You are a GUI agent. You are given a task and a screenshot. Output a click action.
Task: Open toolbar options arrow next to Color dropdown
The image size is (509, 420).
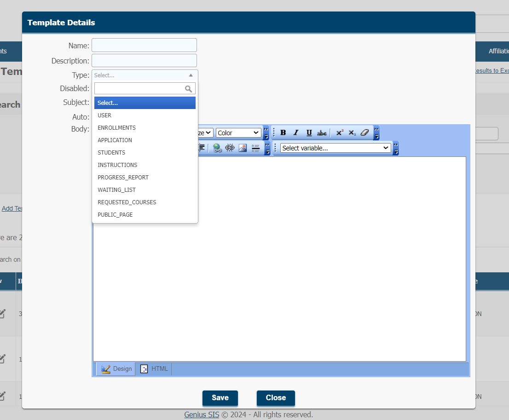pos(266,133)
